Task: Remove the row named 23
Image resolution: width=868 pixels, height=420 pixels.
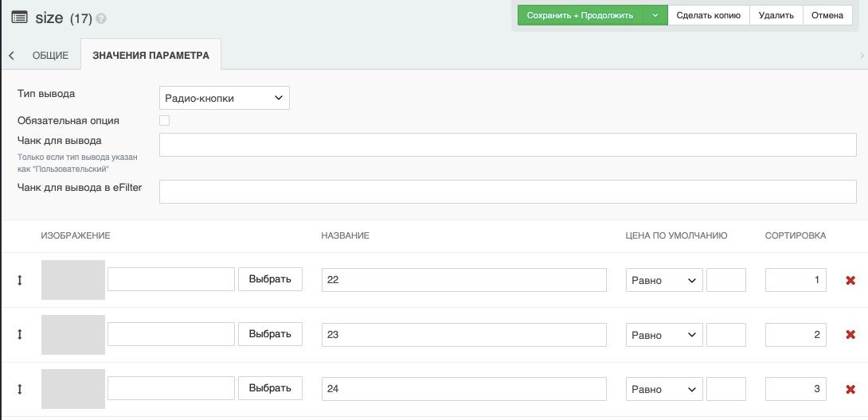Action: tap(850, 335)
